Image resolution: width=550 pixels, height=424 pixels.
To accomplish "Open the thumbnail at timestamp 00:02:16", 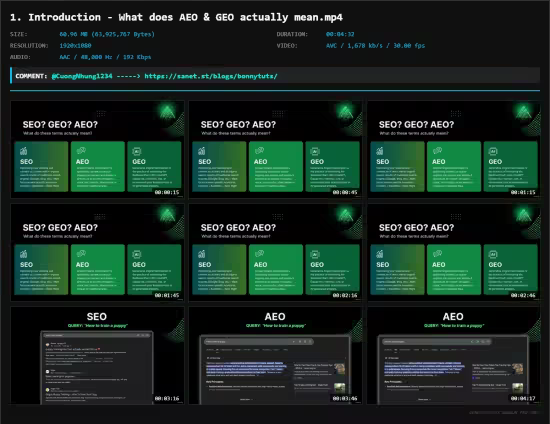I will coord(275,252).
